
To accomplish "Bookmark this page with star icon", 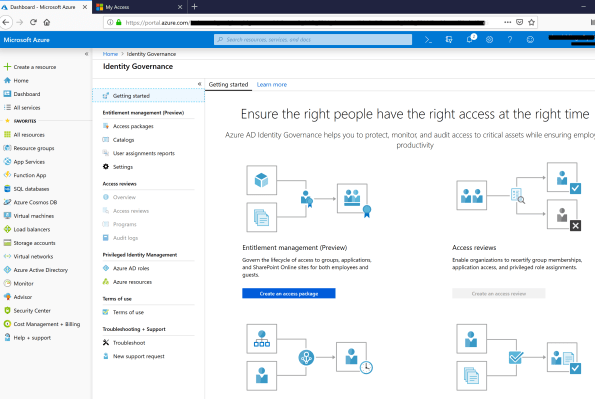I will point(531,22).
